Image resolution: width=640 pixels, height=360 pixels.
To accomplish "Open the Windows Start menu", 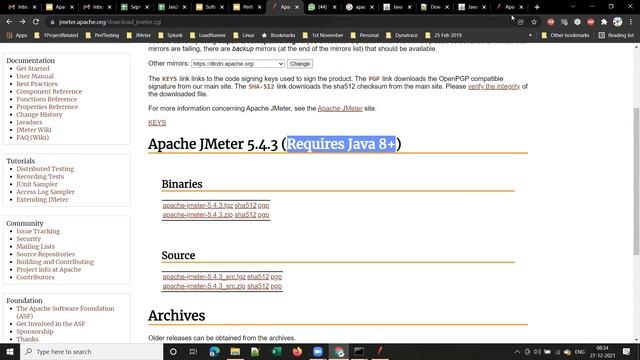I will click(10, 351).
